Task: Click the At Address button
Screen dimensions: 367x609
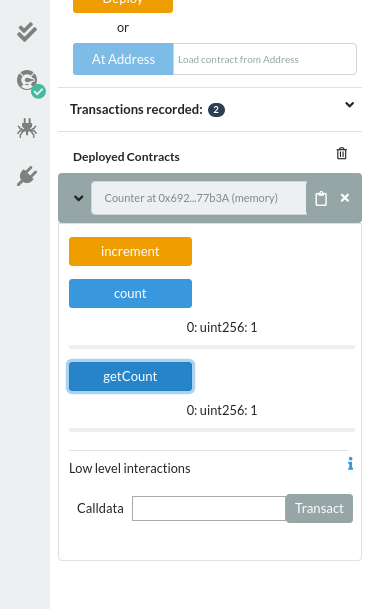Action: (123, 59)
